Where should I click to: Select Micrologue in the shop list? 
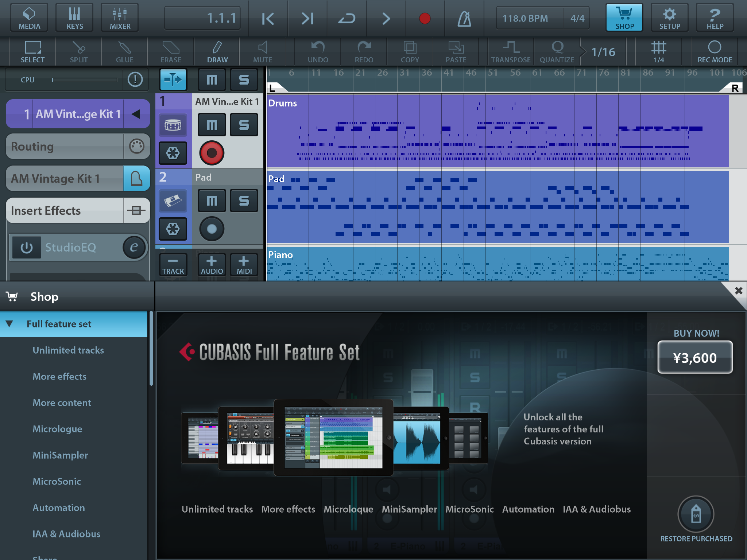(x=57, y=429)
